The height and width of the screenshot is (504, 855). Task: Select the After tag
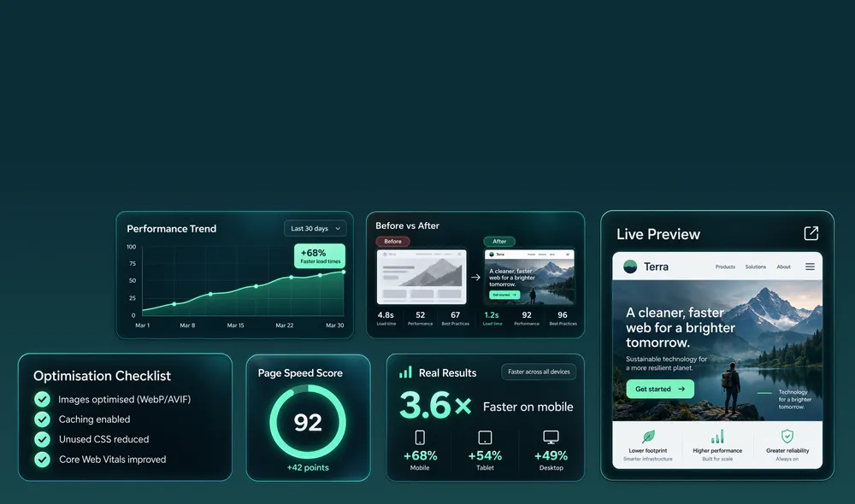click(x=499, y=242)
